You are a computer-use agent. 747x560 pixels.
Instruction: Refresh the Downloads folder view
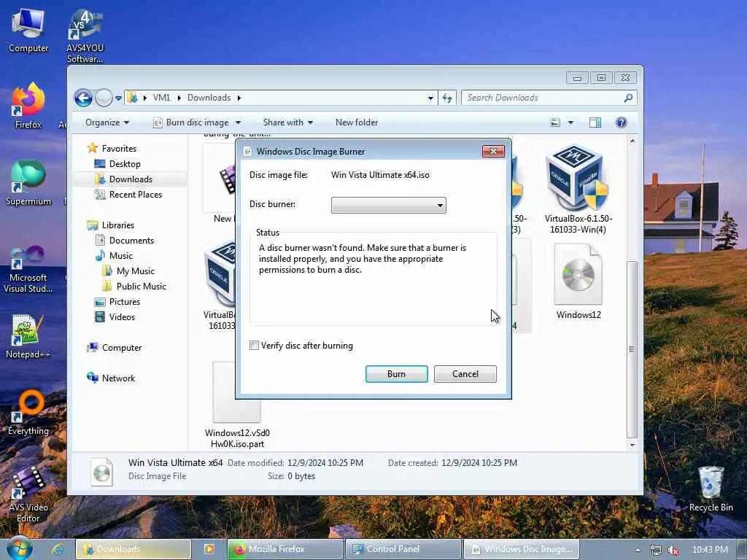(447, 98)
